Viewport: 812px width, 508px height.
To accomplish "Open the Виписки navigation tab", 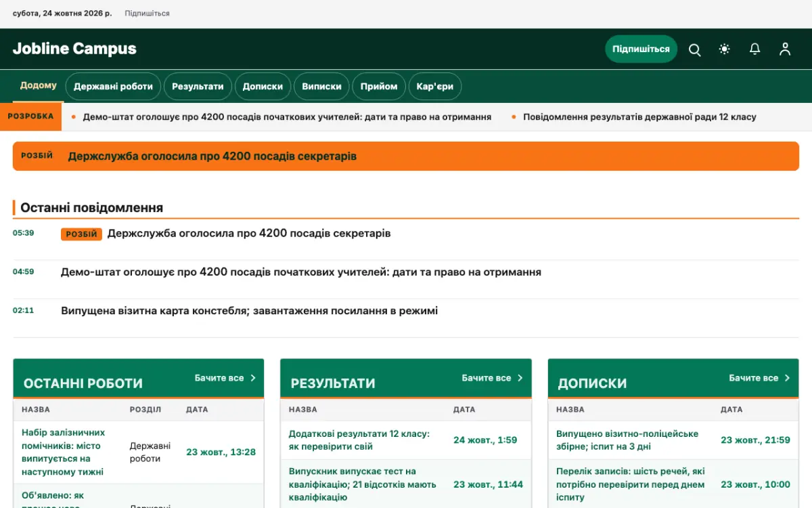I will tap(321, 87).
